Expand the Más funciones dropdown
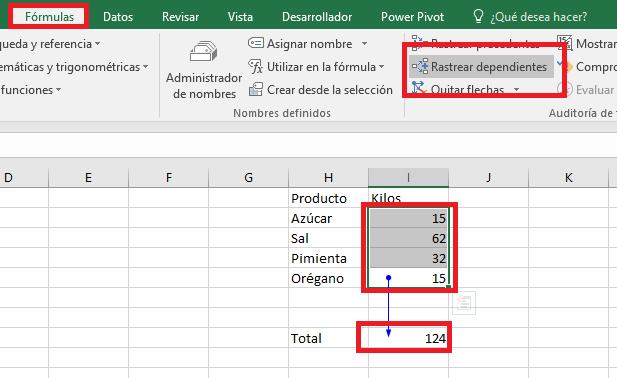The height and width of the screenshot is (378, 617). click(x=58, y=90)
